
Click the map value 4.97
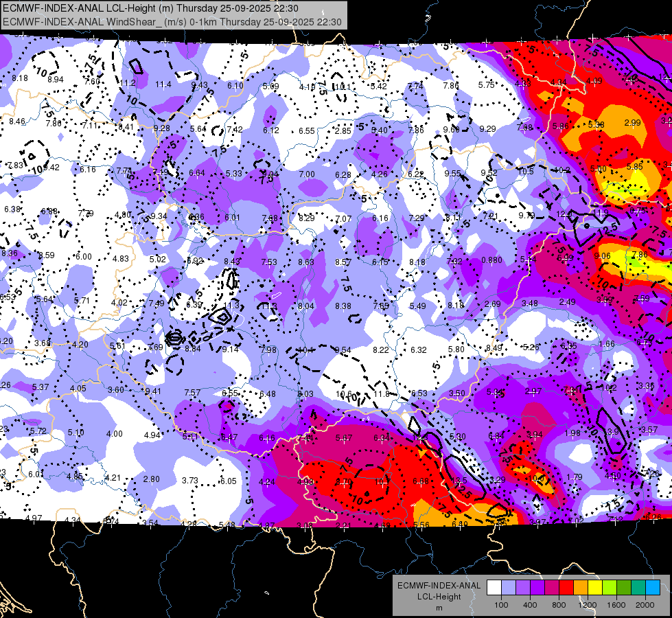click(x=34, y=518)
